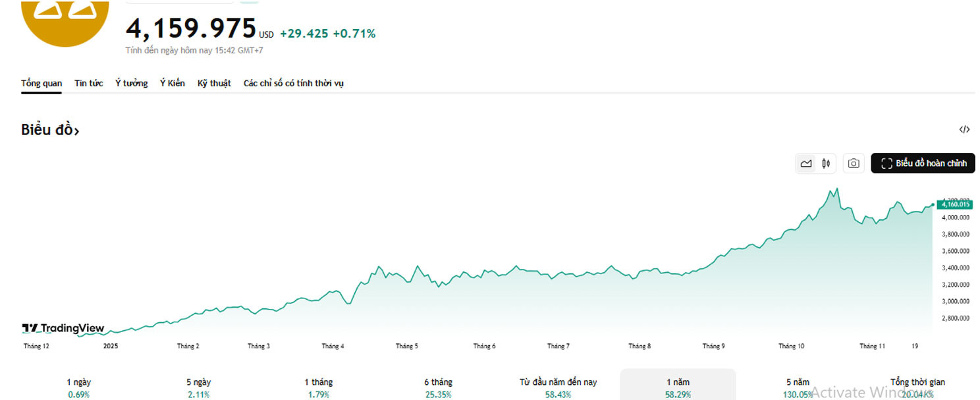Open Các chỉ số có tính thời vụ tab
980x400 pixels.
click(x=293, y=83)
